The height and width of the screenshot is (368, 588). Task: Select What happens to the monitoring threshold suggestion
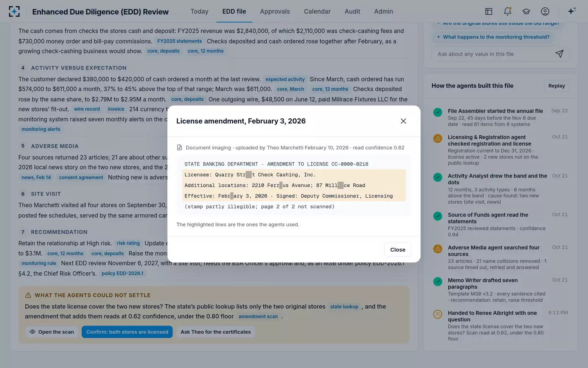coord(493,37)
